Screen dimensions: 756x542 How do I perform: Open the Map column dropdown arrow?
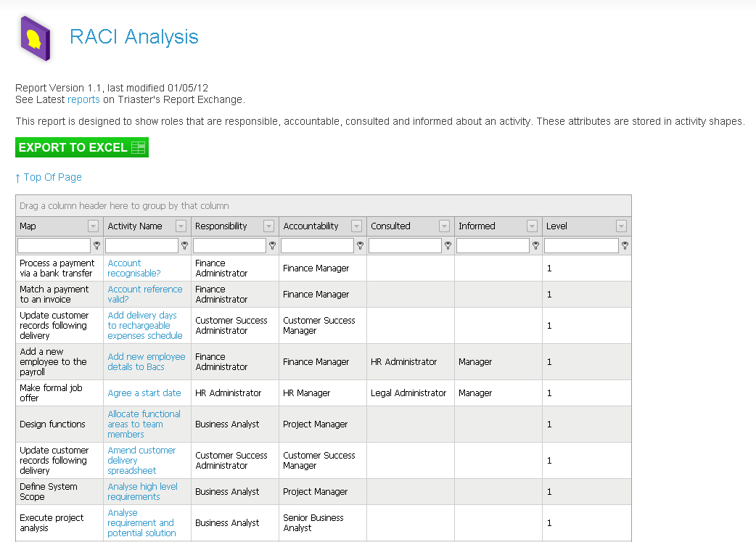point(93,226)
